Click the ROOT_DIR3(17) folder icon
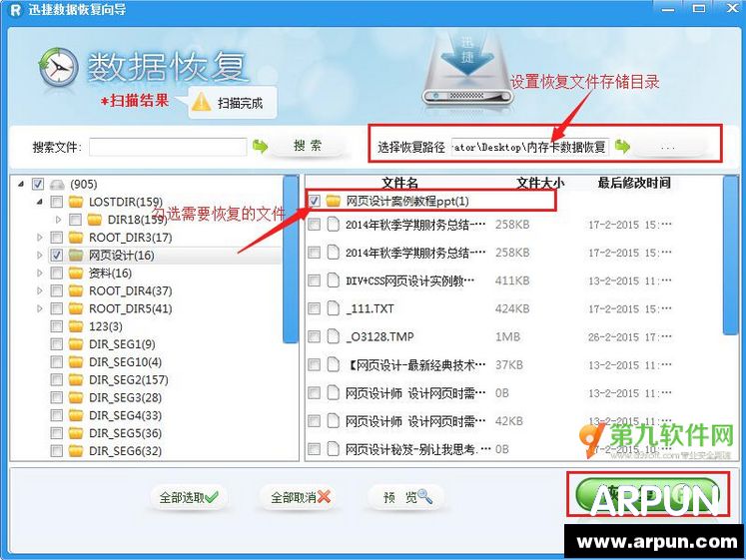 point(76,238)
